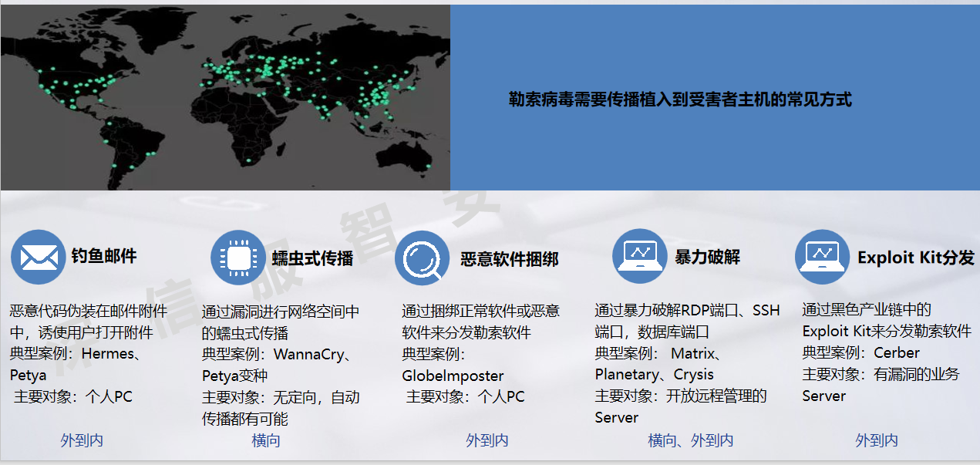Click the text Petya变种

[235, 376]
